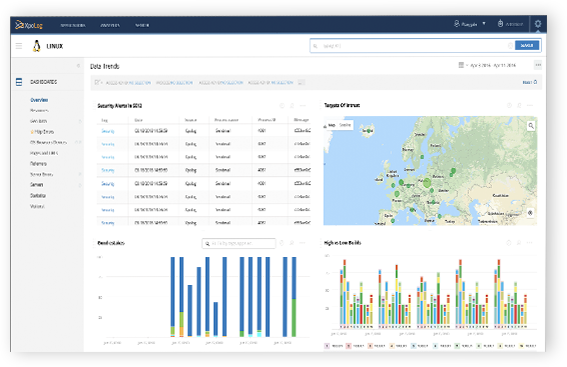
Task: Open the middle top navigation menu item
Action: [110, 25]
